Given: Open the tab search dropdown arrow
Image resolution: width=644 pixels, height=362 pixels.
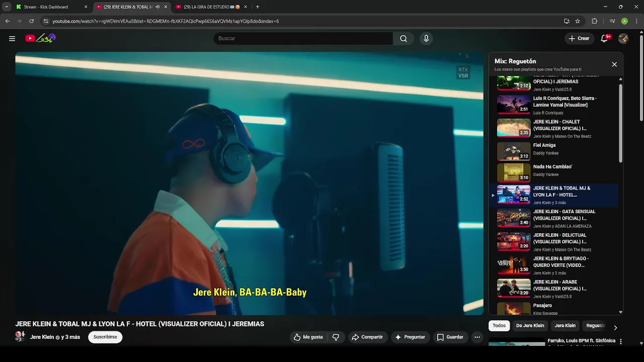Looking at the screenshot, I should pyautogui.click(x=7, y=7).
